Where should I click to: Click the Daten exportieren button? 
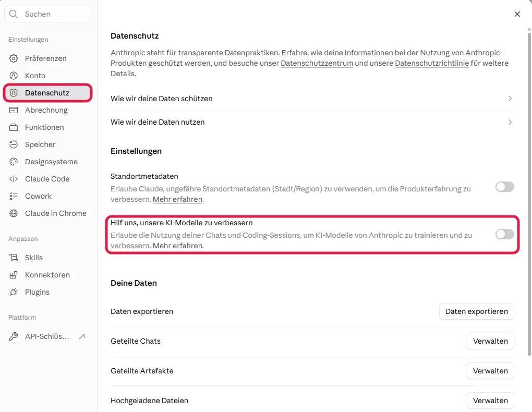pyautogui.click(x=476, y=311)
